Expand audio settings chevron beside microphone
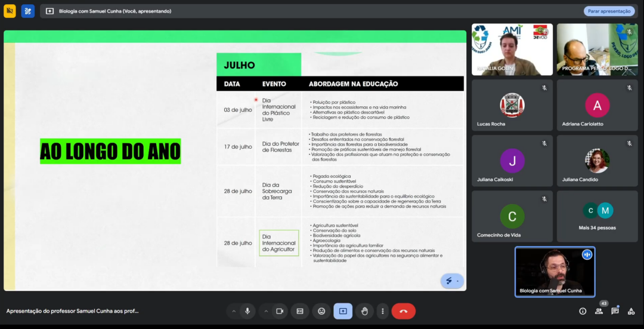 click(x=233, y=311)
